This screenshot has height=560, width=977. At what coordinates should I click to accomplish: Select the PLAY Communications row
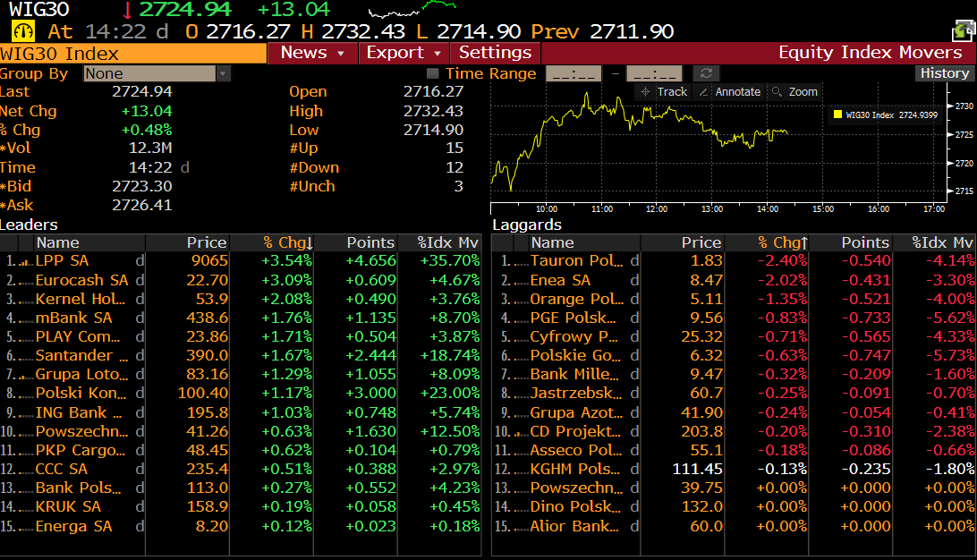tap(241, 336)
